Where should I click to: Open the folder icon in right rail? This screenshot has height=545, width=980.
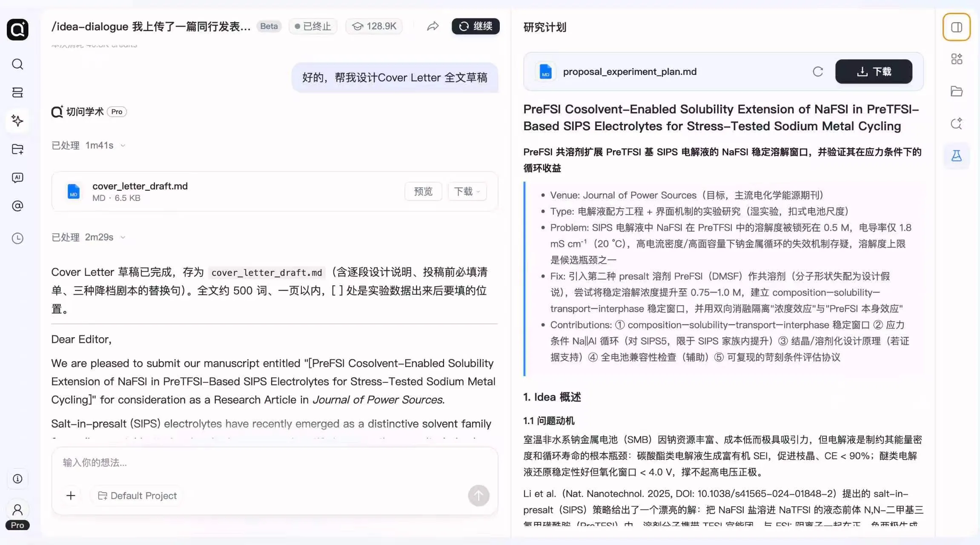956,91
